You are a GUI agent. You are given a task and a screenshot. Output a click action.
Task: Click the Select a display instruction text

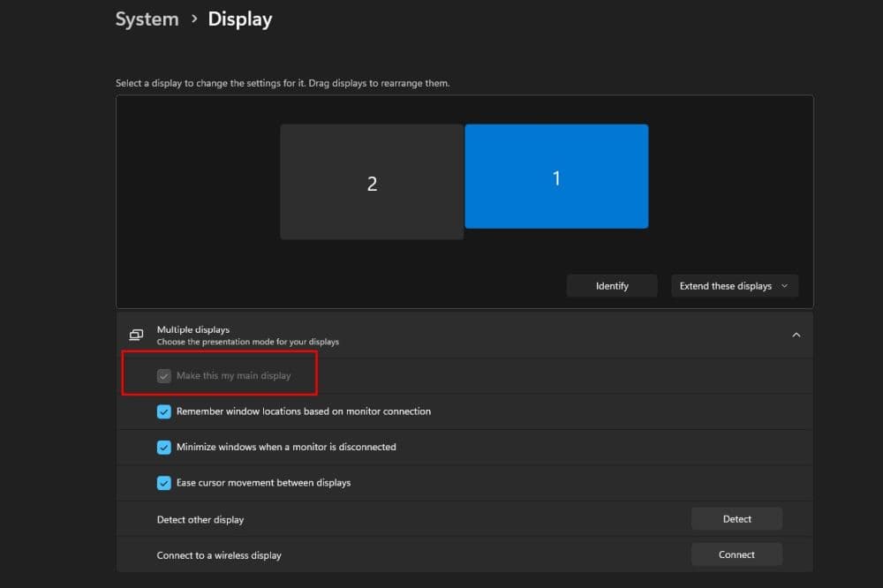pyautogui.click(x=283, y=83)
